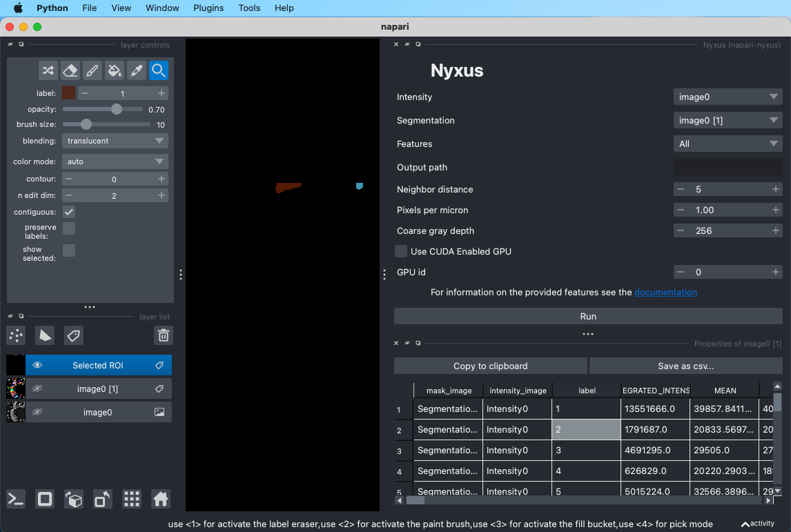Open the Segmentation layer dropdown
Screen dimensions: 791x532
tap(728, 120)
